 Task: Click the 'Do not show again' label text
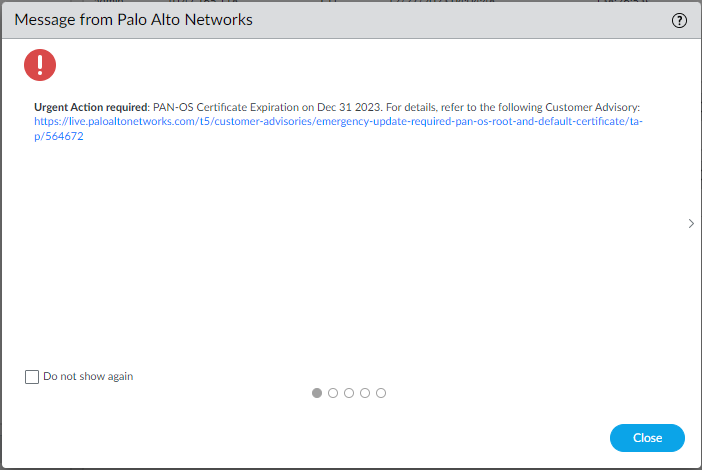[88, 377]
